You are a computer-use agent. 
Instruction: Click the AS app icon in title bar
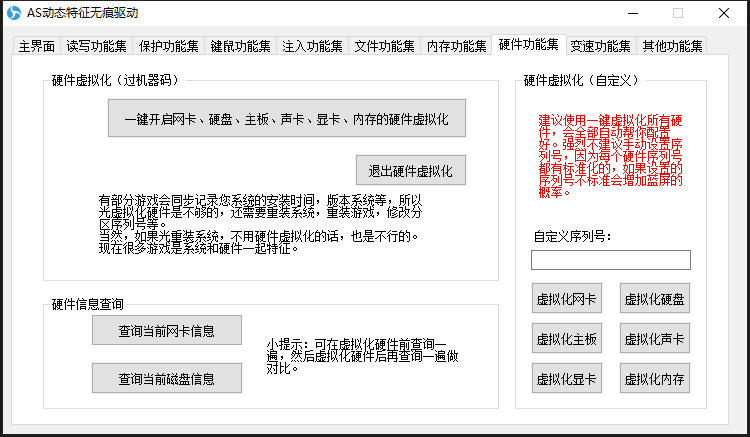coord(13,13)
